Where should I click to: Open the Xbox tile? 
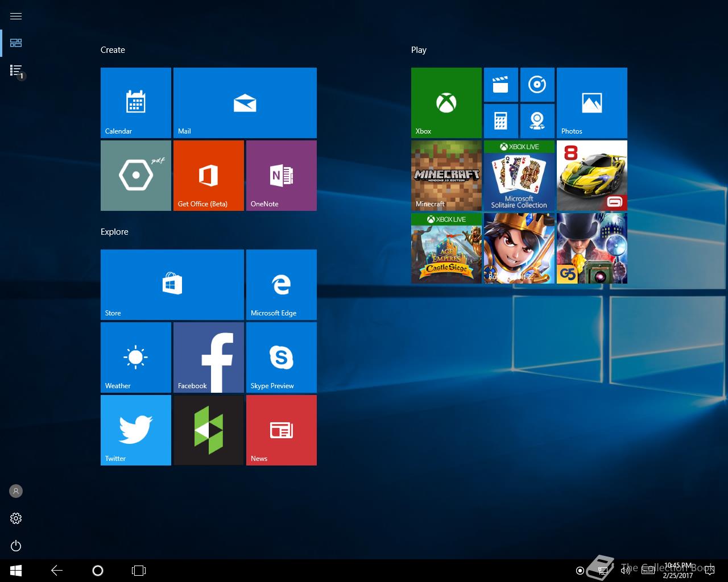[446, 102]
